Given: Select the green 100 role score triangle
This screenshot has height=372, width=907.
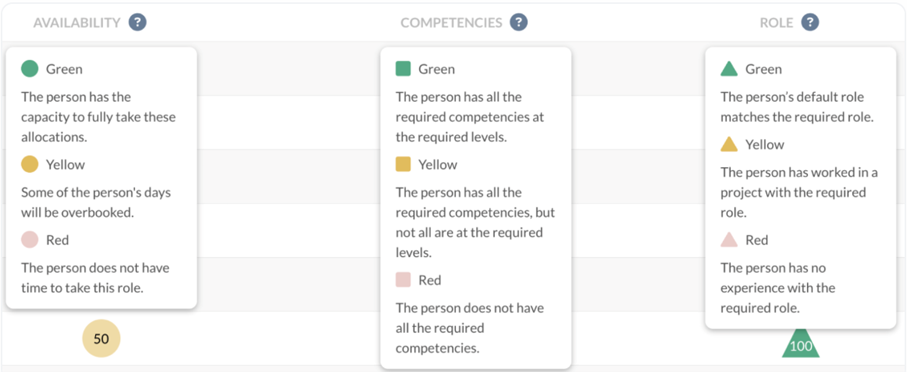Looking at the screenshot, I should (801, 344).
